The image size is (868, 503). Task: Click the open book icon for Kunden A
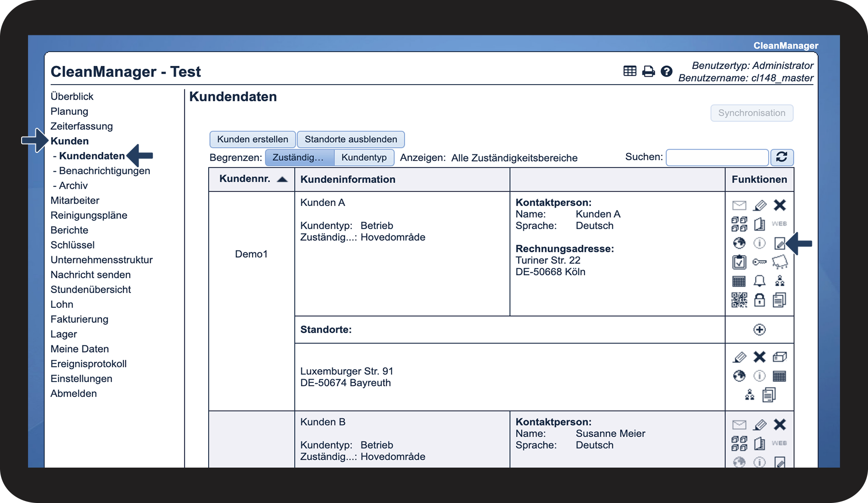759,224
